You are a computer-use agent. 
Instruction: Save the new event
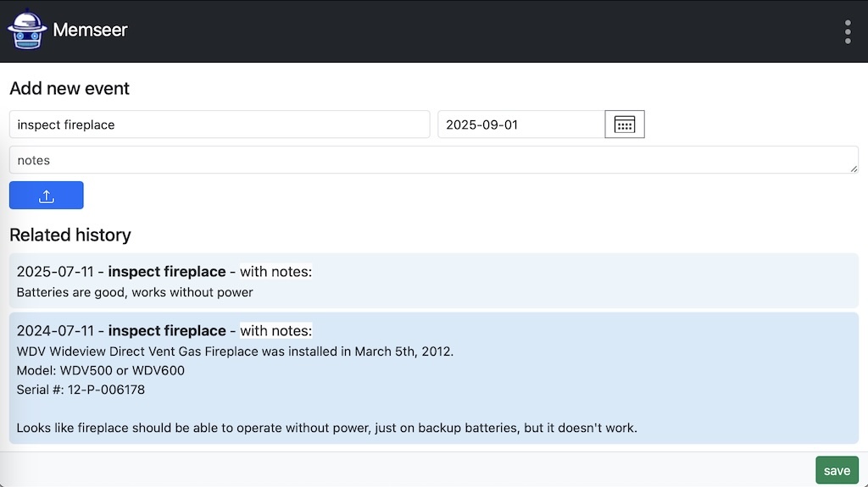point(837,470)
